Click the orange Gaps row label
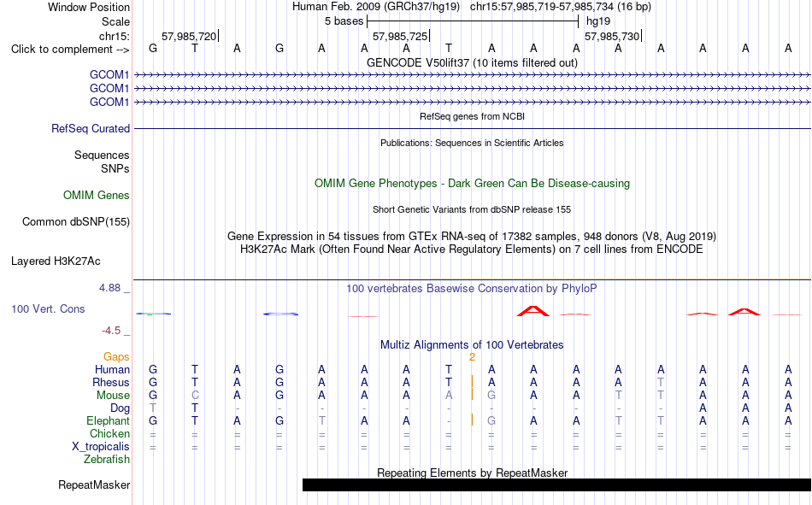 point(116,356)
